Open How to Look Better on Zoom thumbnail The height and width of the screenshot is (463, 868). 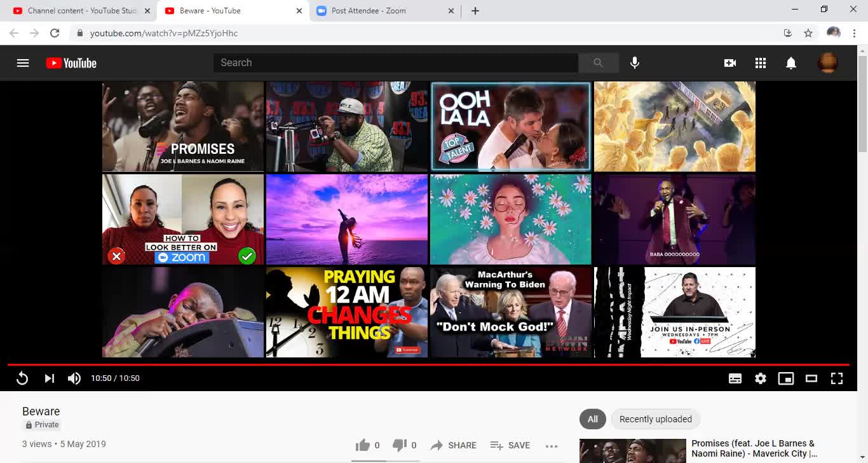pos(183,219)
